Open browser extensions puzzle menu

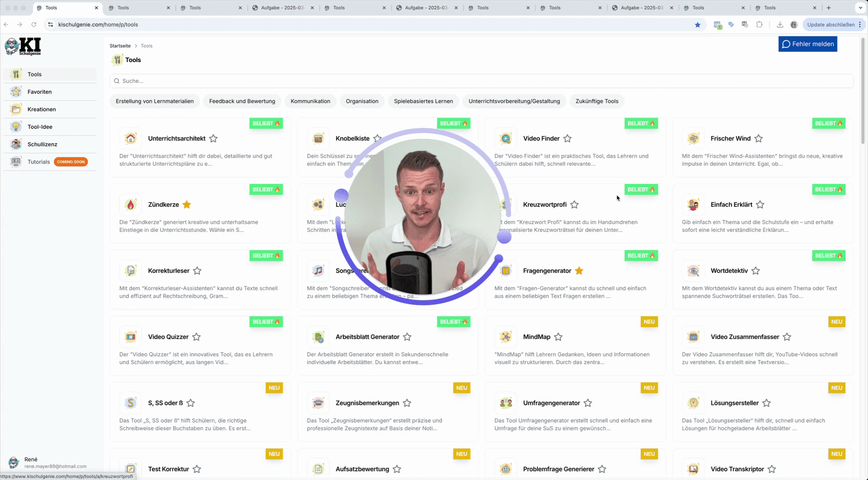tap(759, 24)
